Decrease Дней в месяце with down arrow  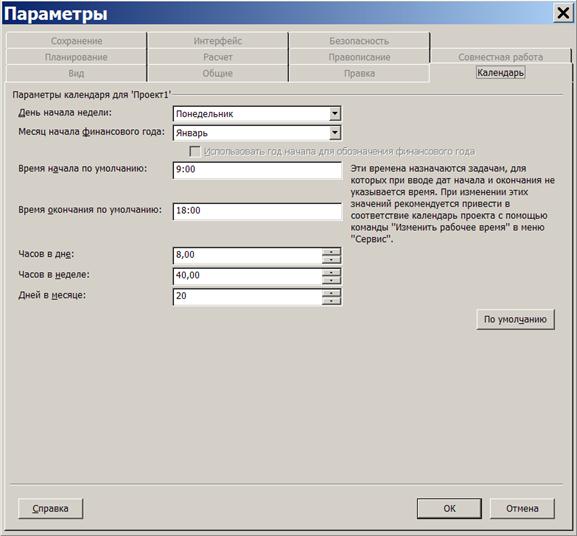pyautogui.click(x=331, y=301)
